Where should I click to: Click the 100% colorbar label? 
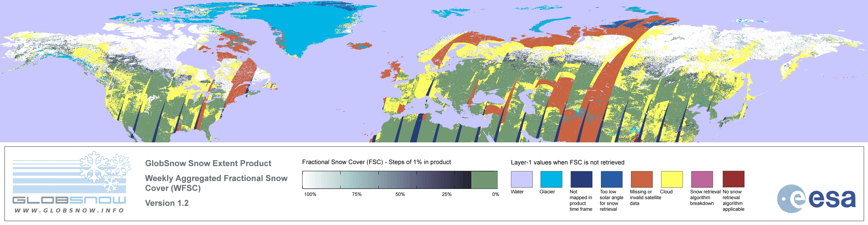pyautogui.click(x=310, y=194)
